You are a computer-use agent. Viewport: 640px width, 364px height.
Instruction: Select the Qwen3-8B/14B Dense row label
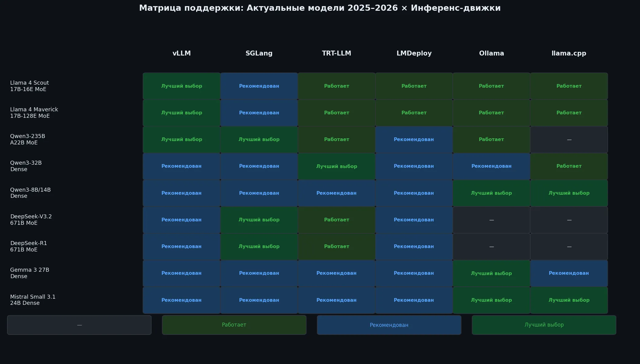tap(30, 193)
